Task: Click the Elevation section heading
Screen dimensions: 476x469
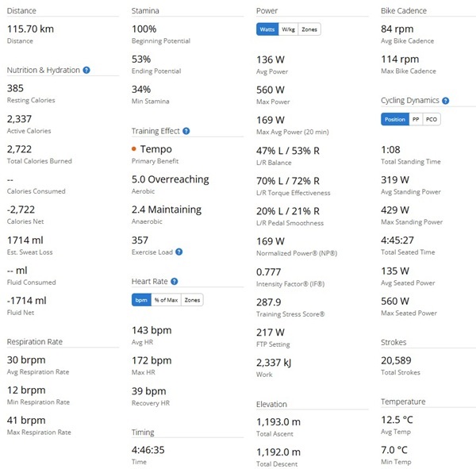Action: (272, 404)
